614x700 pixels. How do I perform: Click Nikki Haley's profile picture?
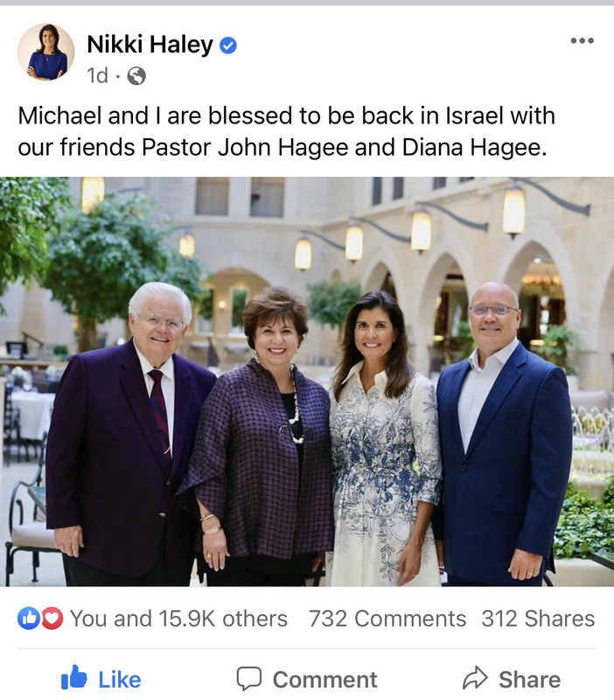[46, 52]
